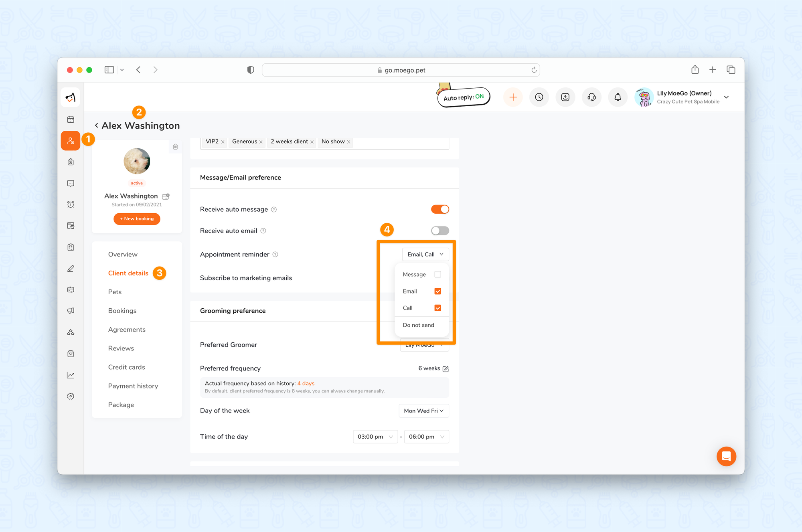
Task: Click the headset support icon
Action: click(591, 97)
